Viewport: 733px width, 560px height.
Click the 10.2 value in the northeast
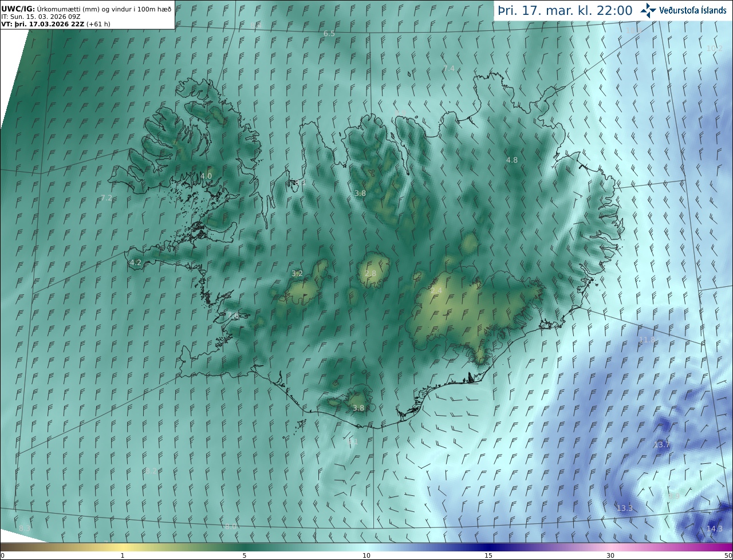click(x=714, y=48)
